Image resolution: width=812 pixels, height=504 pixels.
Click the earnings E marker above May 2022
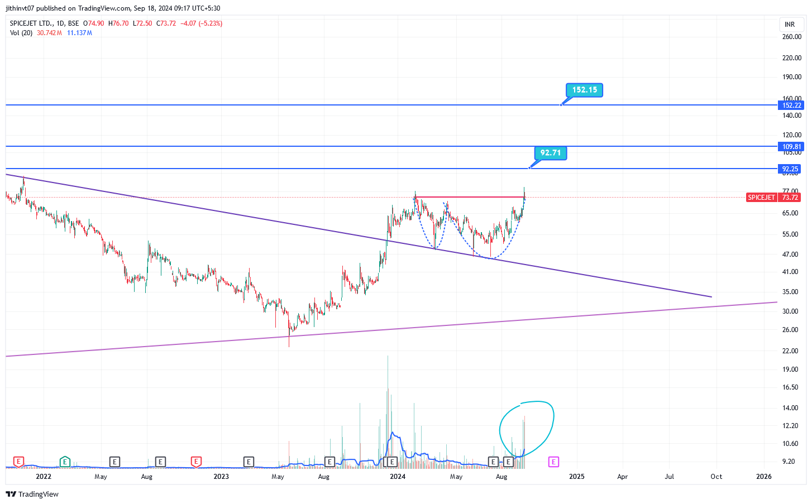click(114, 462)
